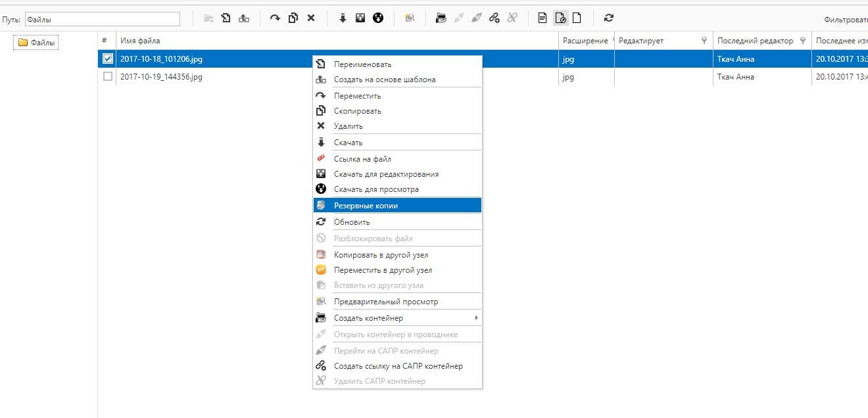Image resolution: width=868 pixels, height=418 pixels.
Task: Open the Последний редактор column filter
Action: coord(802,41)
